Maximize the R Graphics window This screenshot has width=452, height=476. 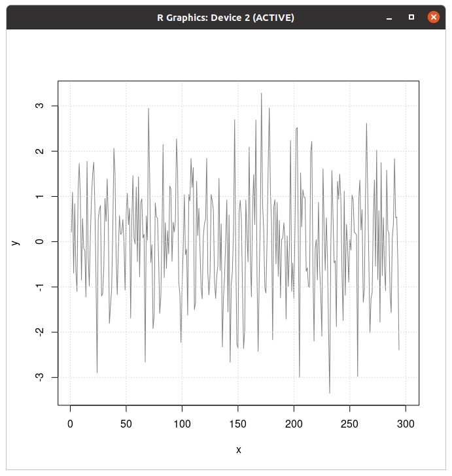click(411, 17)
